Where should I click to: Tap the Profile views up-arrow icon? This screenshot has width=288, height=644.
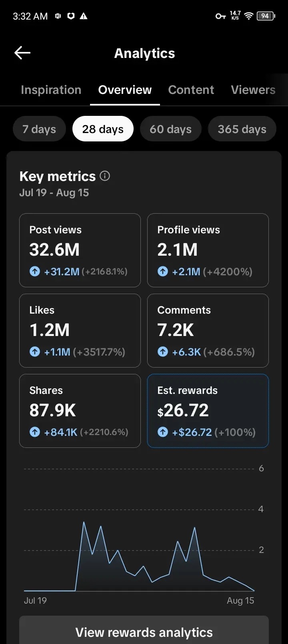pyautogui.click(x=163, y=272)
